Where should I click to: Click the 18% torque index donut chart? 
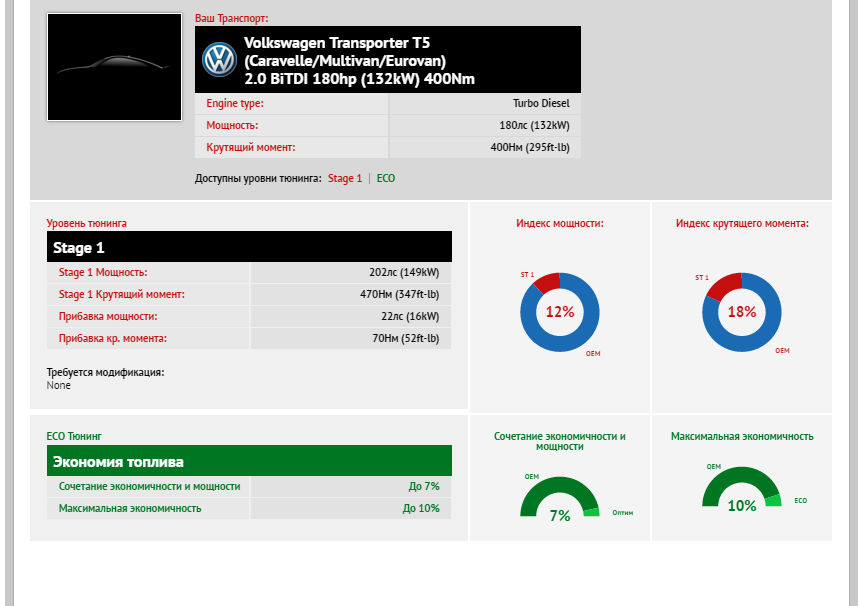[742, 312]
